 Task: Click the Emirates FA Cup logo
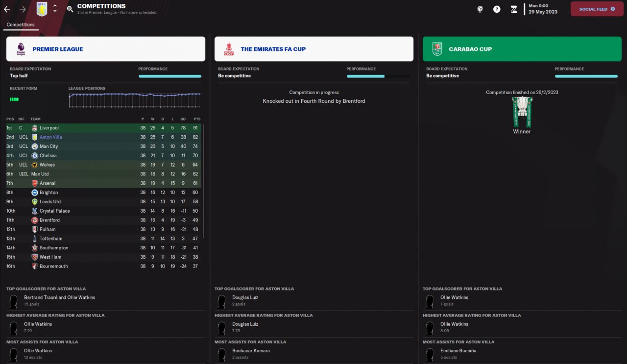pos(229,49)
